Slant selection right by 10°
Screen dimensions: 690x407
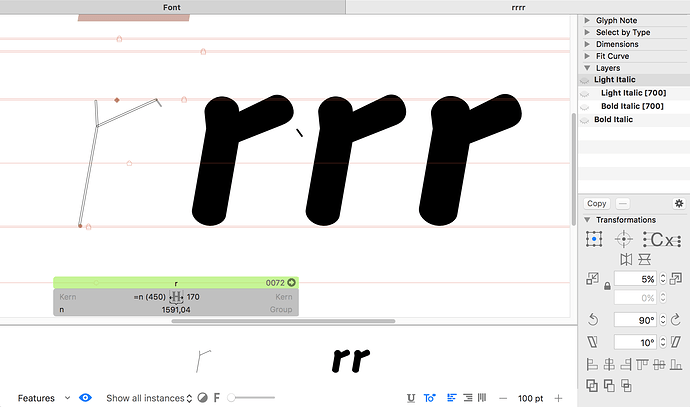[675, 342]
